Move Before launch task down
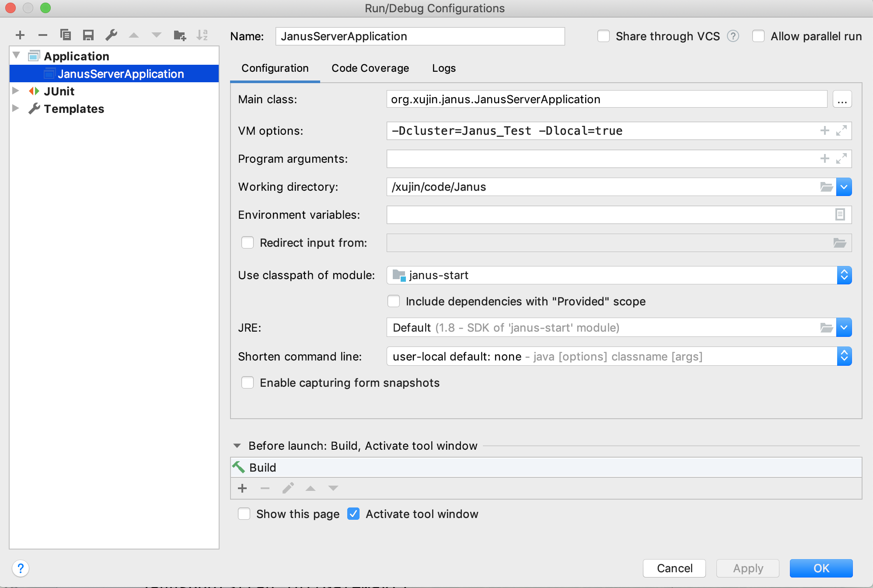 333,488
